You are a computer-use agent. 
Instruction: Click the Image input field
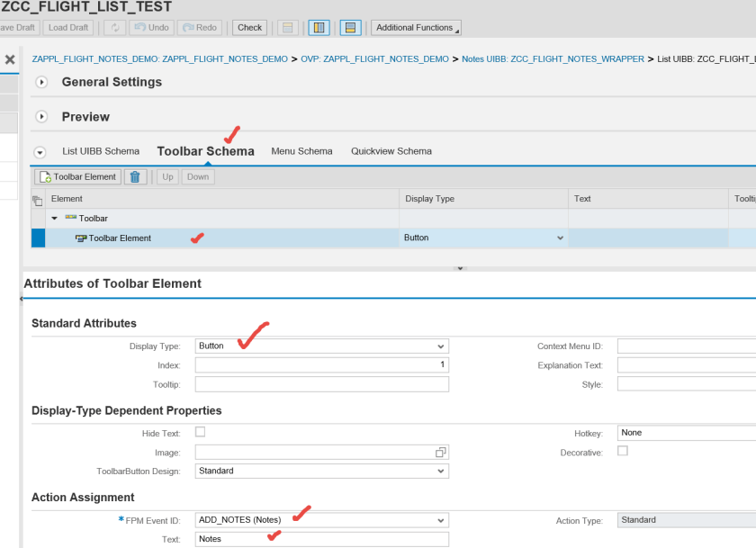pos(322,452)
